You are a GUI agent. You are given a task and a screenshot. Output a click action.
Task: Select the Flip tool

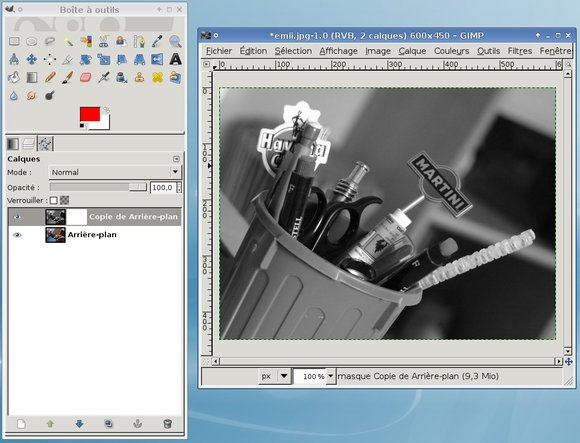pos(157,59)
